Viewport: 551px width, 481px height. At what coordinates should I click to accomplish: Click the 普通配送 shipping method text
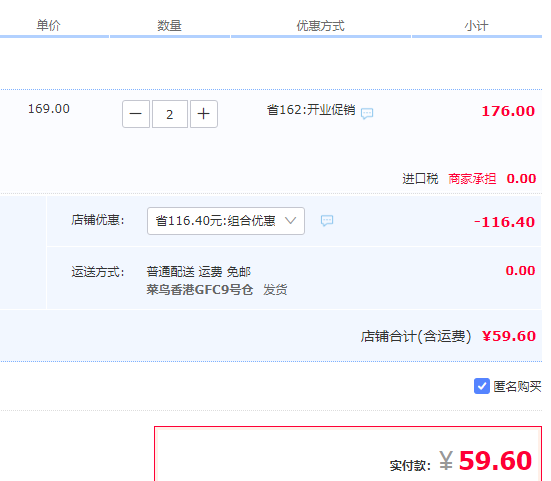point(170,272)
